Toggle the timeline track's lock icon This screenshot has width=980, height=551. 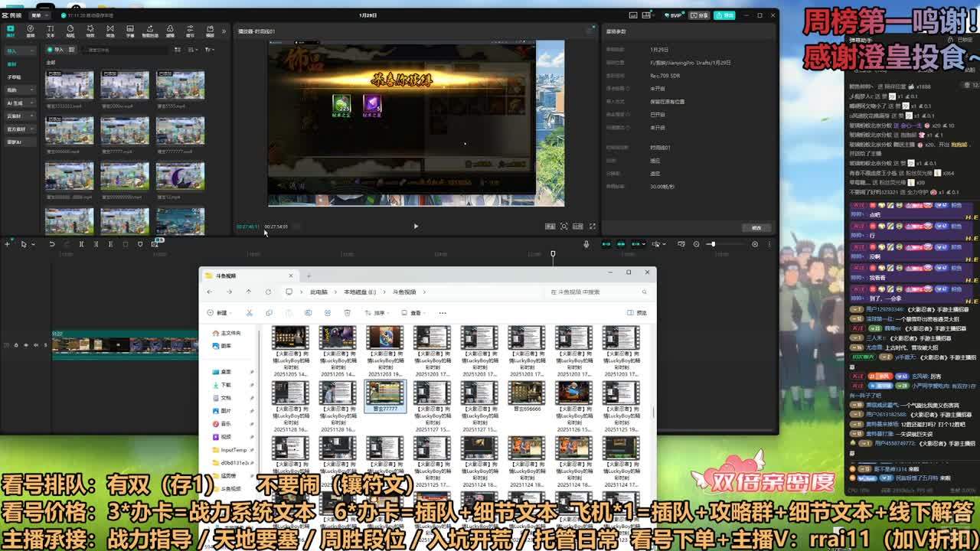click(x=16, y=345)
